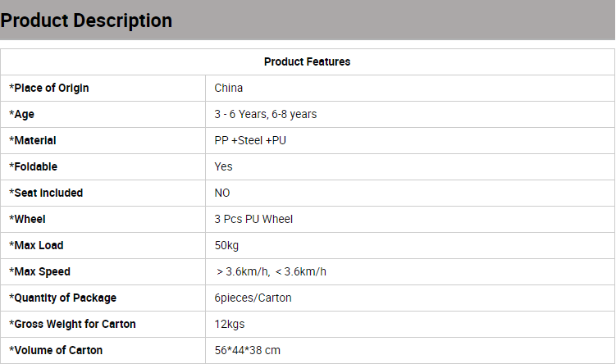Click the *Wheel row label
Viewport: 616px width, 364px height.
[x=28, y=219]
